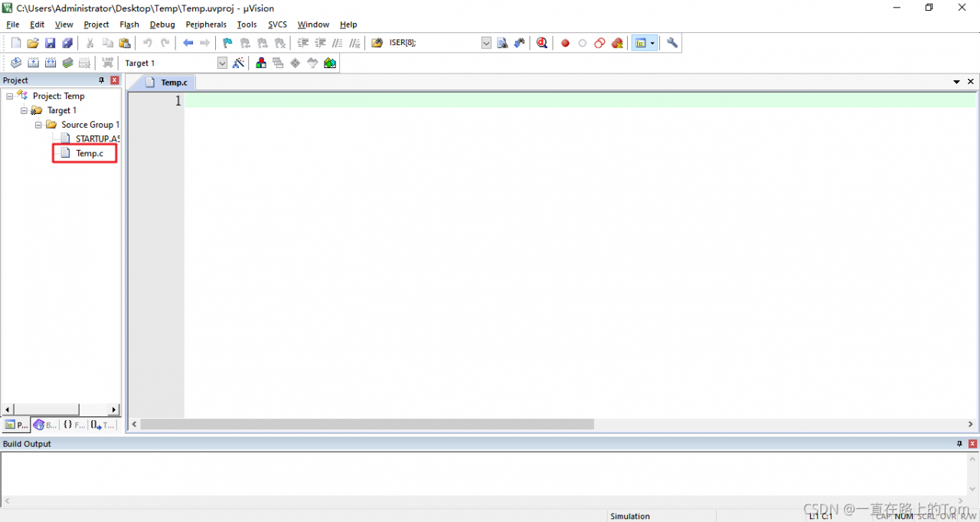
Task: Start/Stop Debug Session icon
Action: click(542, 44)
